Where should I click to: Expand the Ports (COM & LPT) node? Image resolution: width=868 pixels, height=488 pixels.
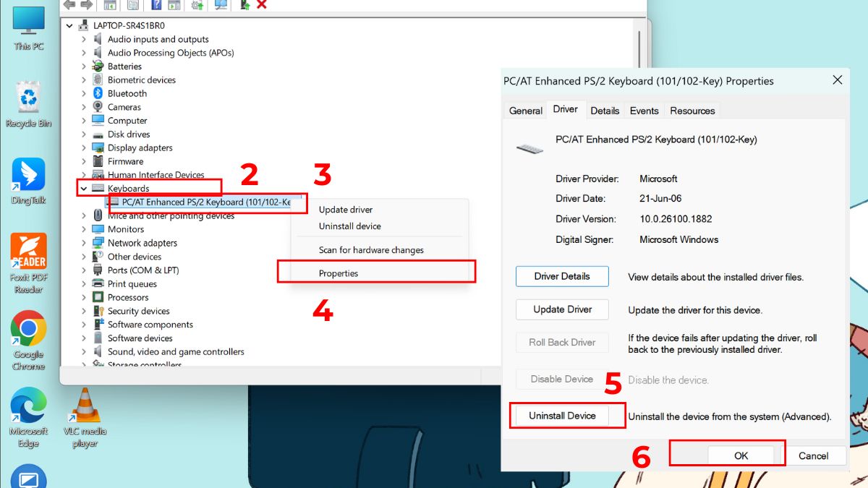(x=84, y=270)
